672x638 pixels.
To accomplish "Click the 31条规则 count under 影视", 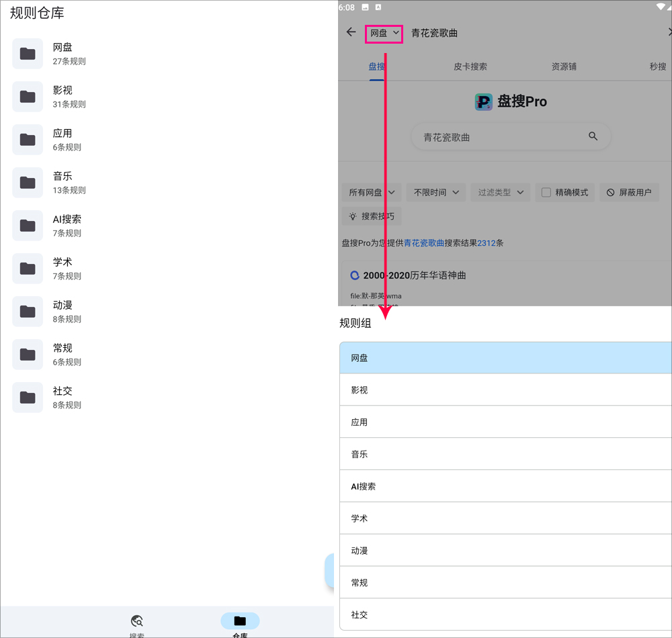I will [69, 104].
